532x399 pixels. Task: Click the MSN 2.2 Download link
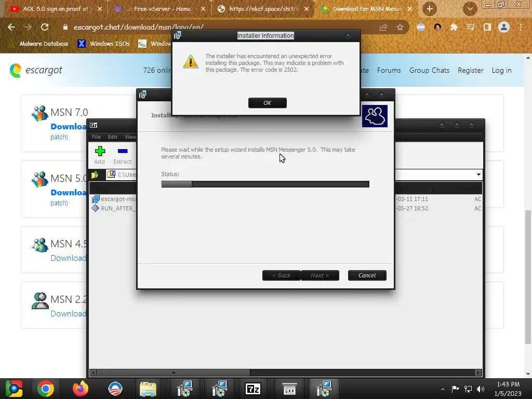(69, 313)
